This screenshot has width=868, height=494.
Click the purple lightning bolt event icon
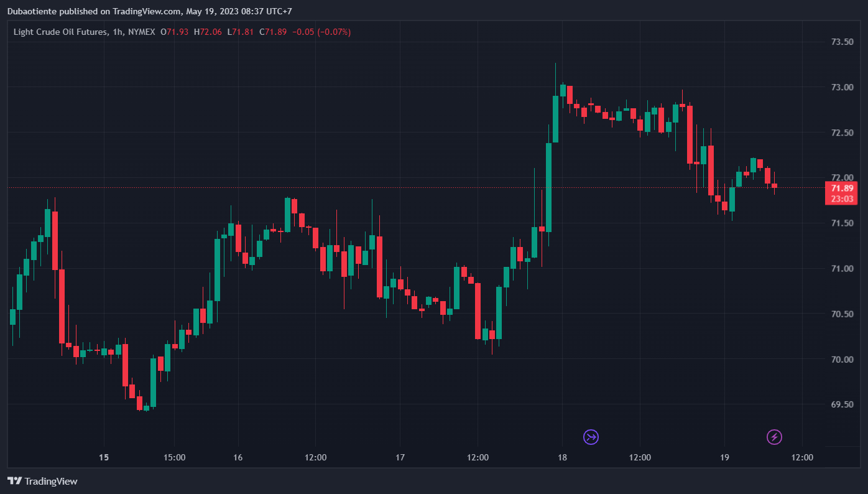(x=774, y=437)
